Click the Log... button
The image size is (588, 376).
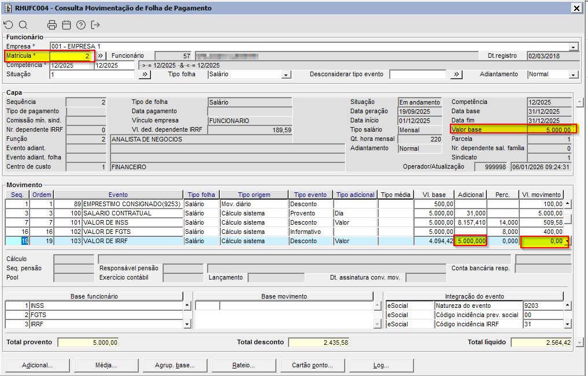pyautogui.click(x=381, y=365)
